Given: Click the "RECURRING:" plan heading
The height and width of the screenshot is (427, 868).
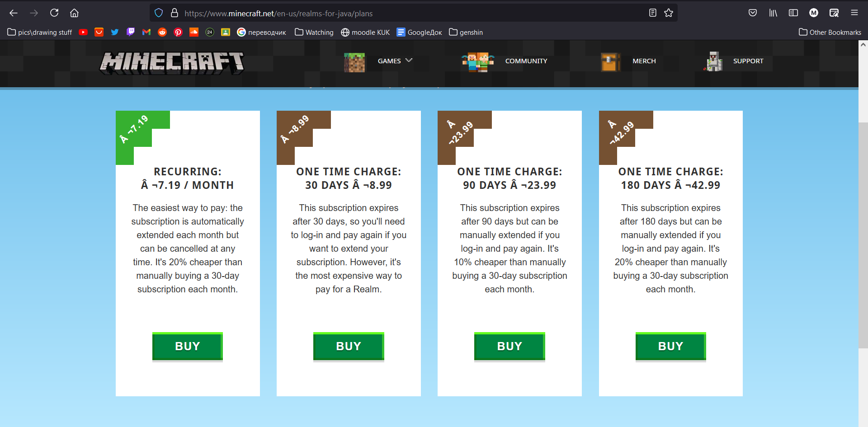Looking at the screenshot, I should click(188, 172).
